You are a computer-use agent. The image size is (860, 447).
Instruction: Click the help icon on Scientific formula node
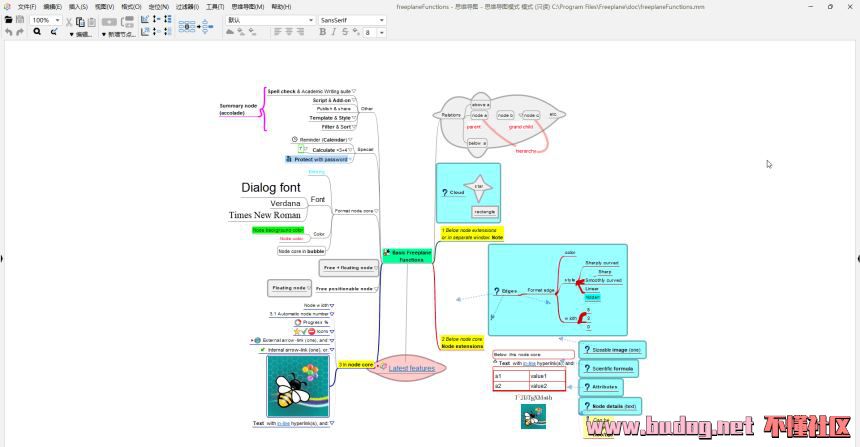click(x=585, y=369)
